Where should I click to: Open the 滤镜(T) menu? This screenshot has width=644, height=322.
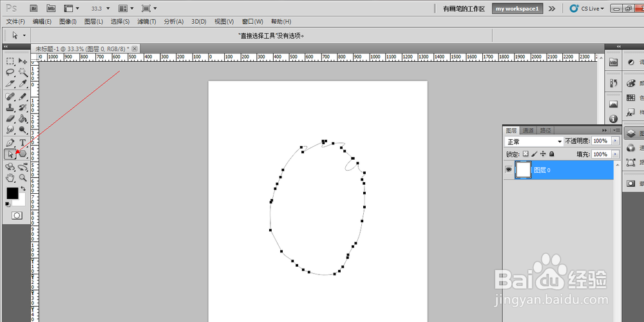pyautogui.click(x=147, y=21)
